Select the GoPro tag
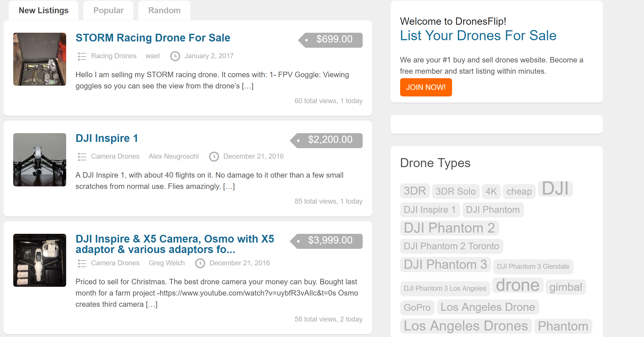Image resolution: width=644 pixels, height=337 pixels. [x=417, y=308]
